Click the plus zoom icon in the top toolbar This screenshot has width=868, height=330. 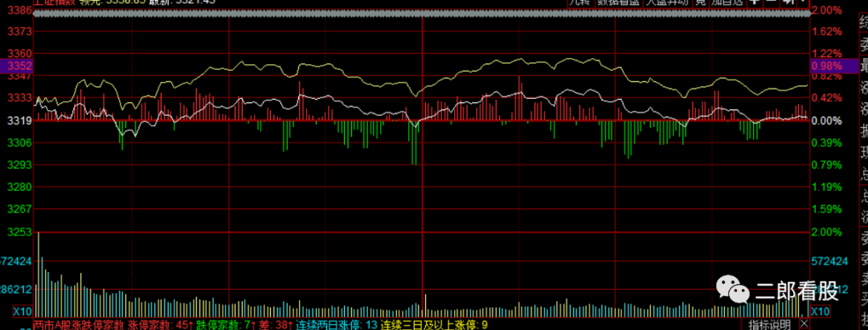[753, 2]
